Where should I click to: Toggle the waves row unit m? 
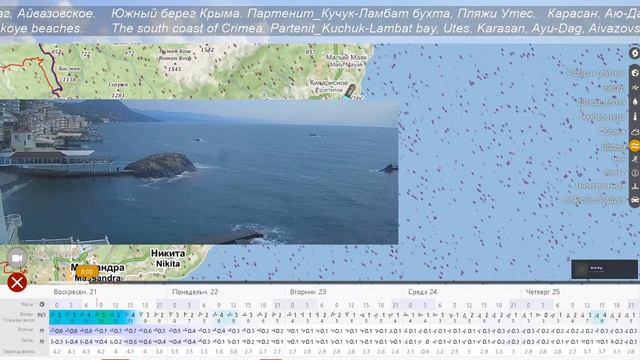coord(42,330)
